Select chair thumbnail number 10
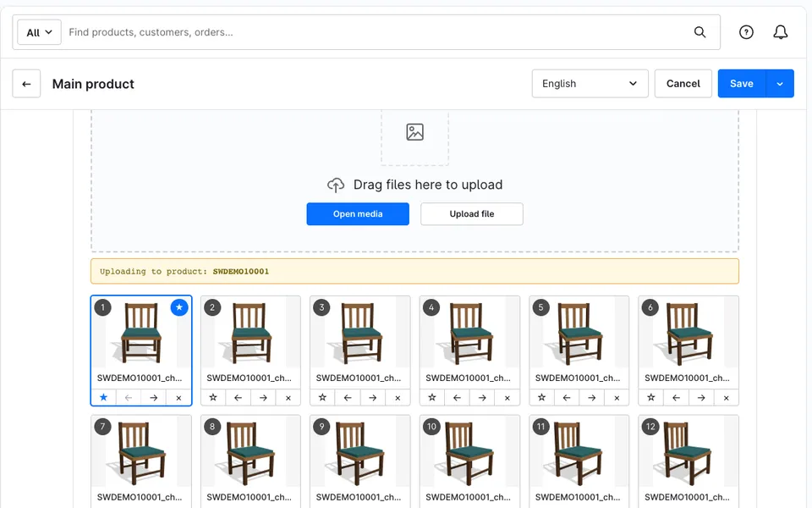 469,452
